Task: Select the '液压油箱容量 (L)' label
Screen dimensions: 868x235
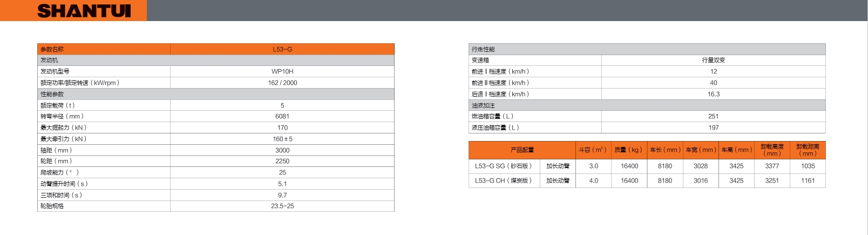Action: (x=496, y=127)
